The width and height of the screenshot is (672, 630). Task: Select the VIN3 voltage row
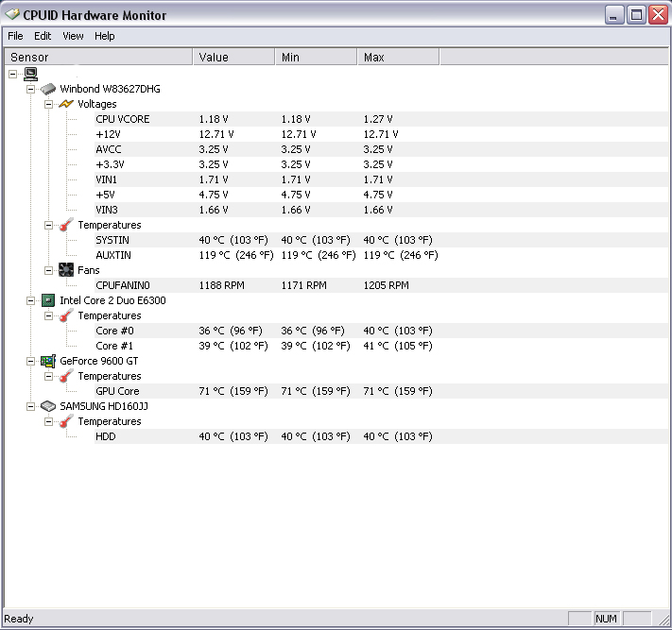pyautogui.click(x=382, y=210)
